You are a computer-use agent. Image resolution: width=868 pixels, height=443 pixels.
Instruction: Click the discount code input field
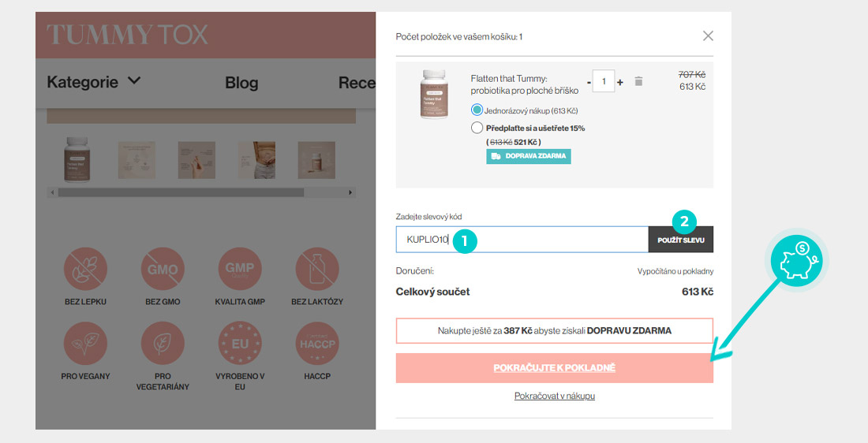tap(522, 240)
